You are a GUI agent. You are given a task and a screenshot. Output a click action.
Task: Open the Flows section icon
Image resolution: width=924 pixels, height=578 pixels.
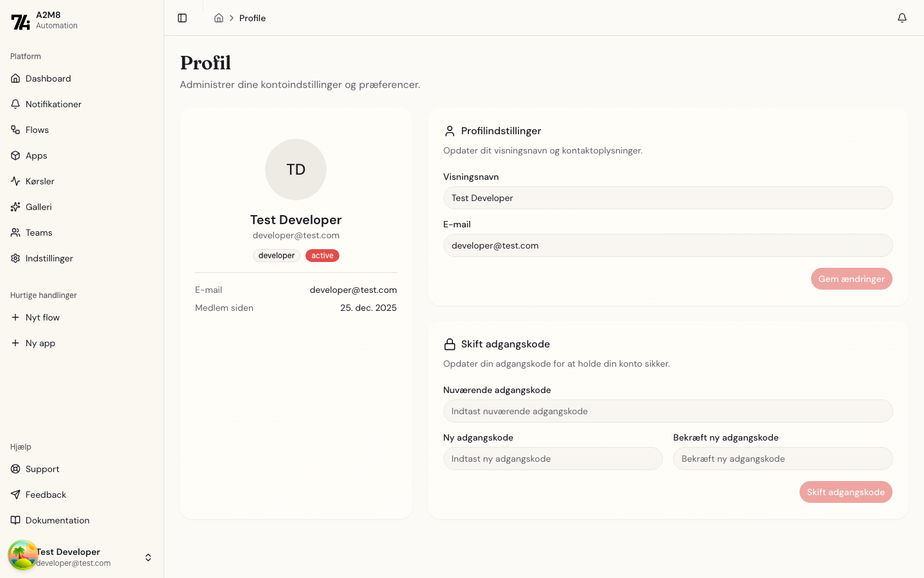(15, 130)
